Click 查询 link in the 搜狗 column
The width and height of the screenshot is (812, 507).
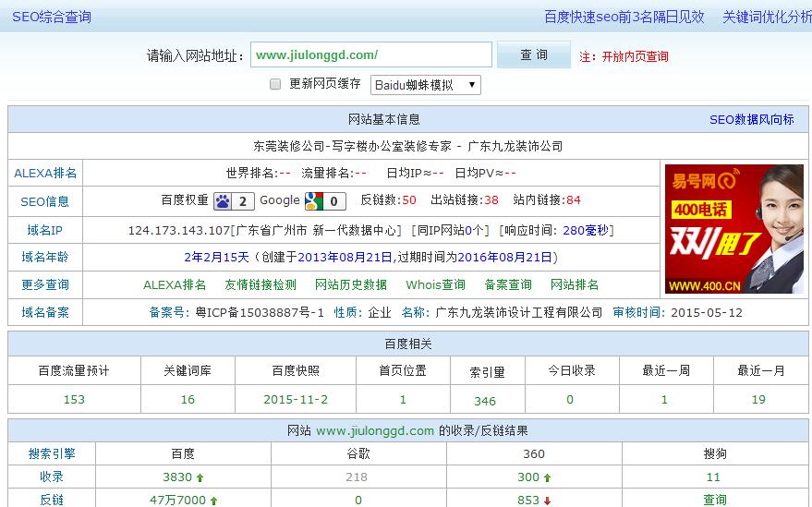click(x=715, y=500)
